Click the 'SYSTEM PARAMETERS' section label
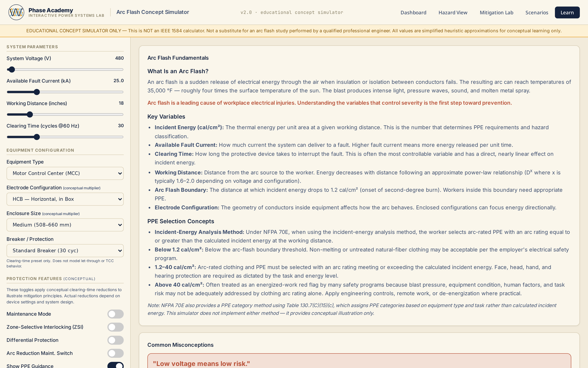Screen dimensions: 588x368 tap(32, 47)
